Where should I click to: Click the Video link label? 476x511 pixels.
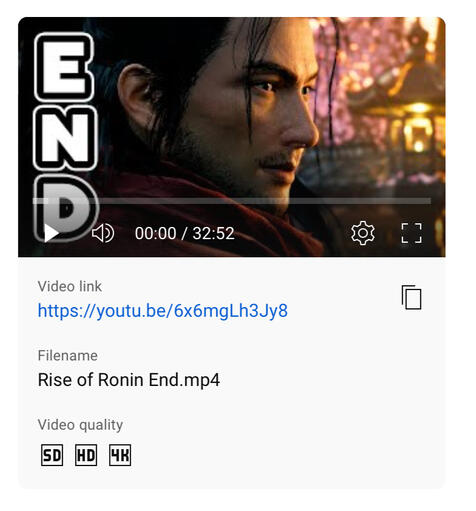pos(70,286)
